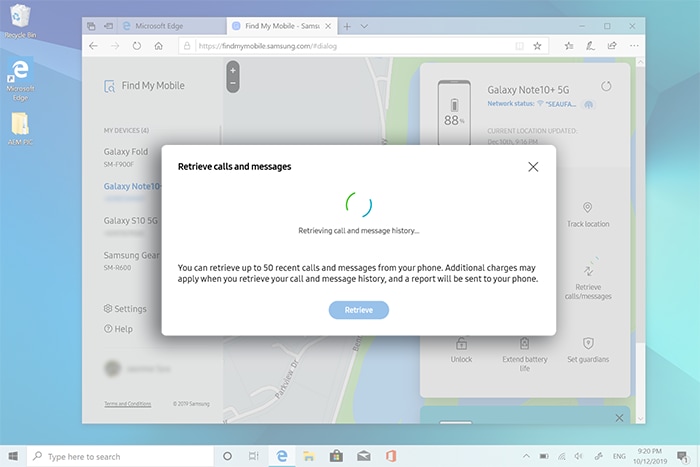Open Task View on taskbar
The height and width of the screenshot is (467, 700).
[x=253, y=456]
